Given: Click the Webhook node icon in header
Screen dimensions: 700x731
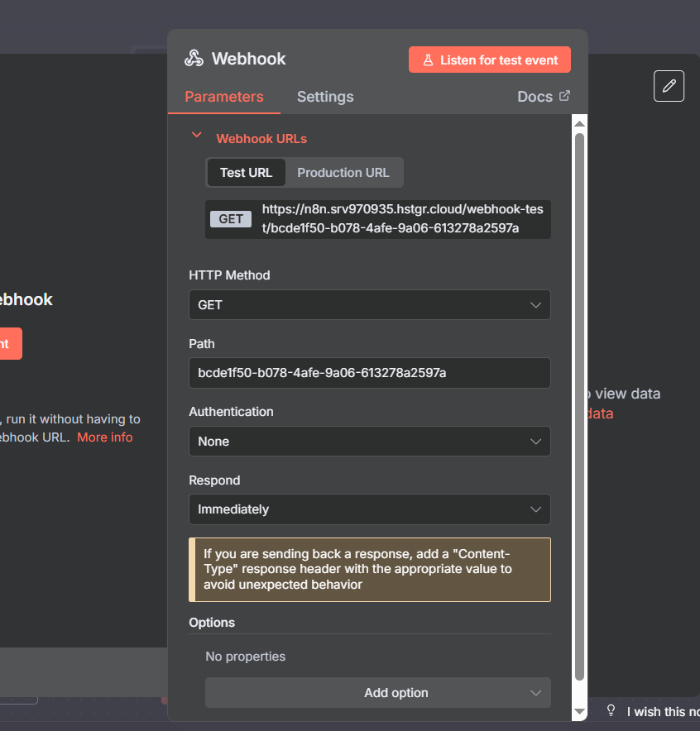Looking at the screenshot, I should [x=194, y=59].
